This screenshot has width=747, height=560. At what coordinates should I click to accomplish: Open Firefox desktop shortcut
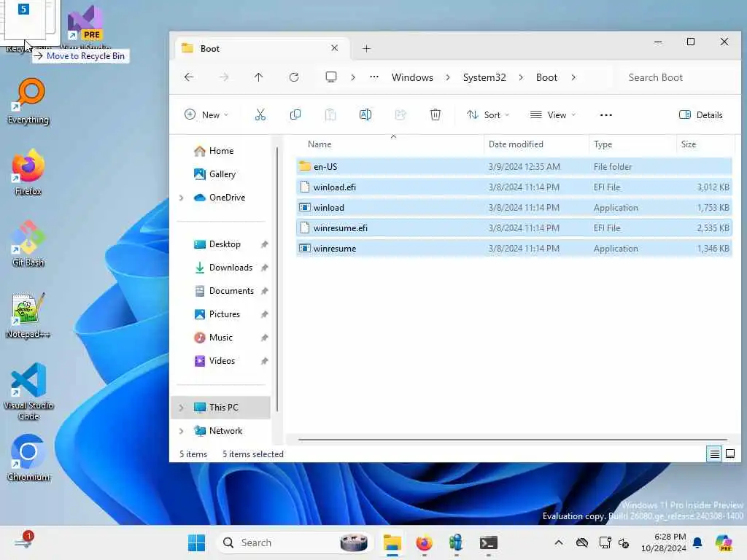(x=28, y=173)
